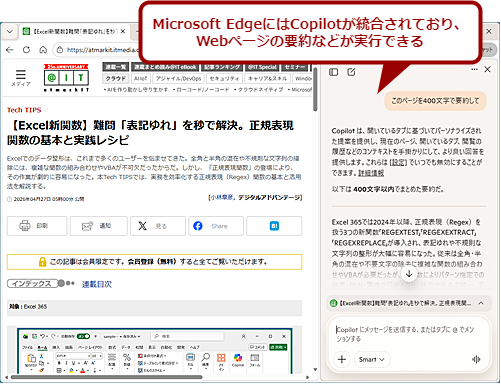Click the @IT site logo
The width and height of the screenshot is (501, 384).
(66, 78)
